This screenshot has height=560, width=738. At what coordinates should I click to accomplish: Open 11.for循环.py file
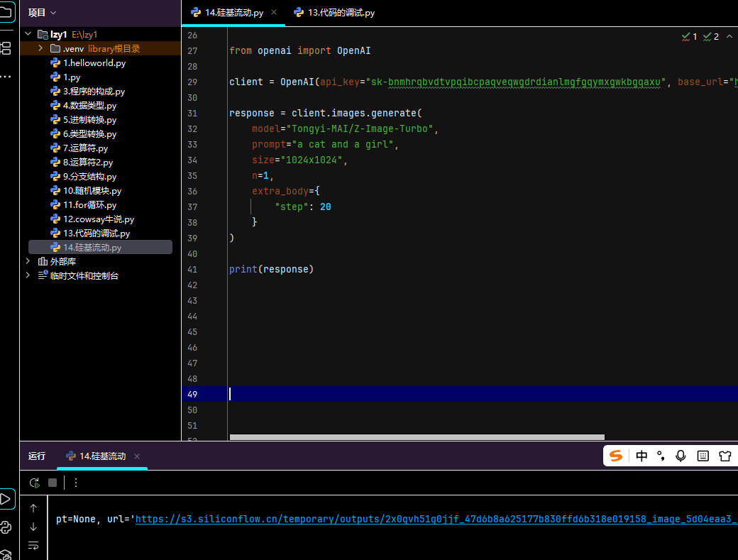coord(89,204)
